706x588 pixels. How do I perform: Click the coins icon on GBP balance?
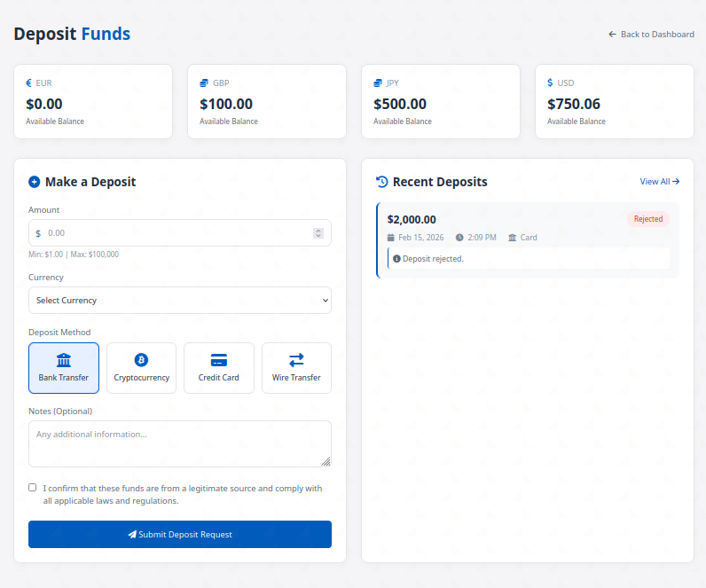[x=204, y=83]
